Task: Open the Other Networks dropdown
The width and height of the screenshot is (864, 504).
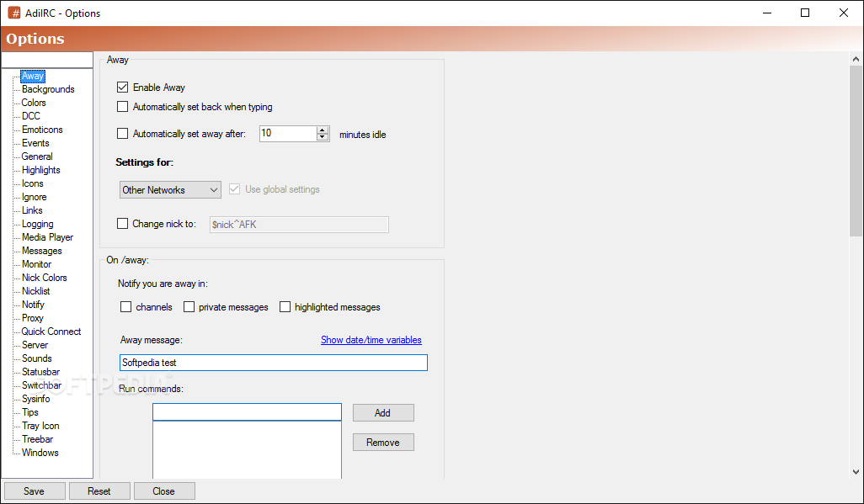Action: 170,189
